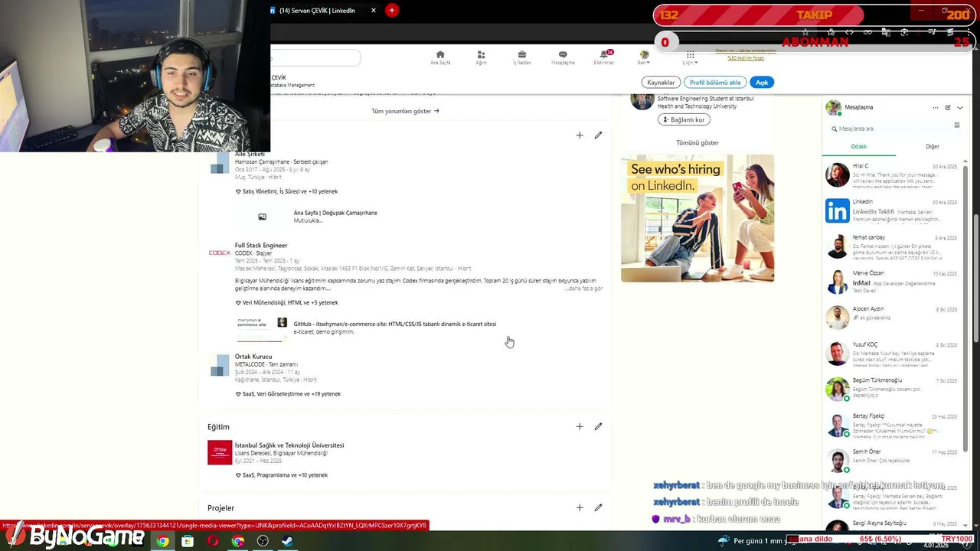Viewport: 980px width, 551px height.
Task: Switch to Odaklı messages tab
Action: coord(859,147)
